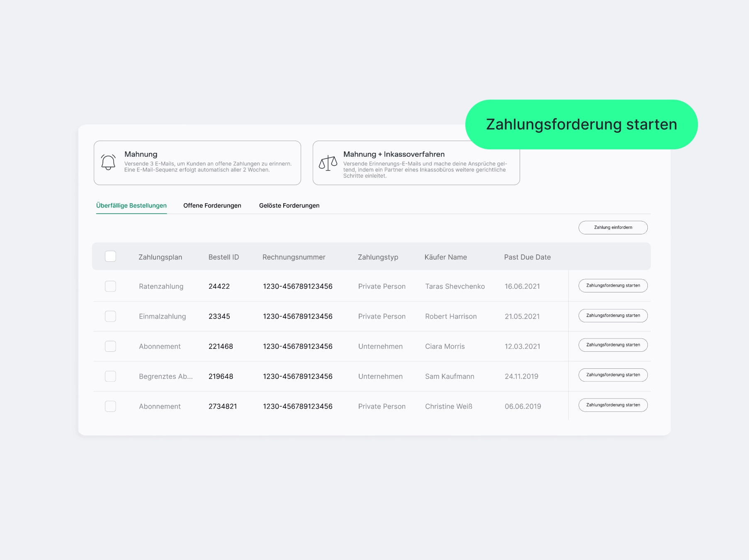Click the name Christine Weiß
Image resolution: width=749 pixels, height=560 pixels.
(x=449, y=406)
